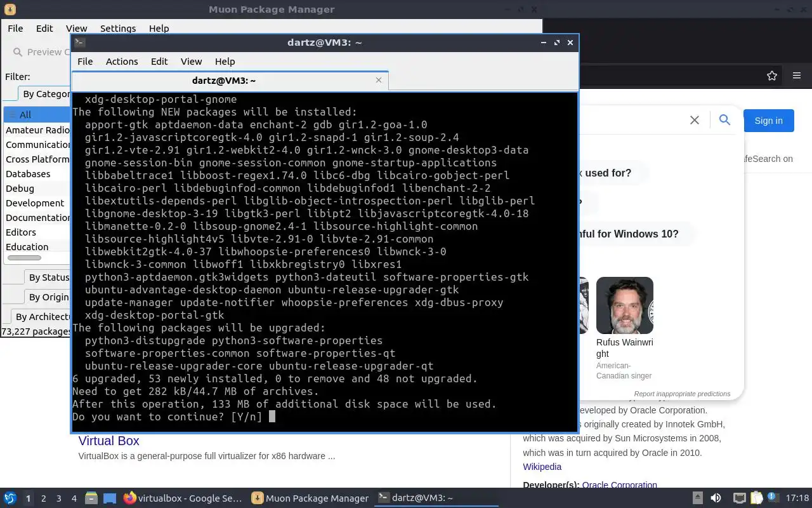This screenshot has height=508, width=812.
Task: Select the Cross Platform category
Action: point(37,159)
